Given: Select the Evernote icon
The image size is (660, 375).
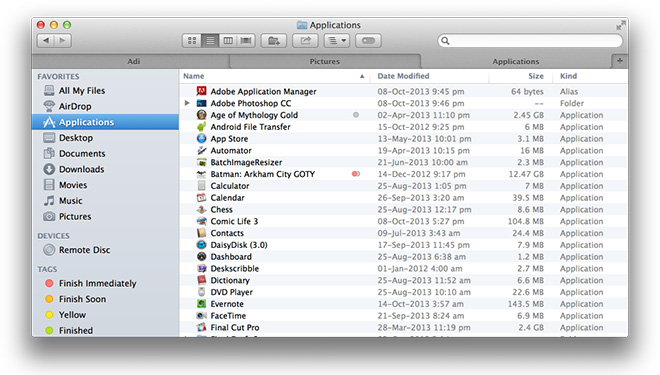Looking at the screenshot, I should coord(202,303).
